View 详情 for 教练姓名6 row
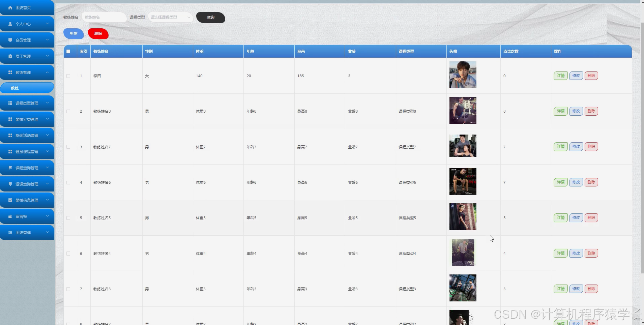 pyautogui.click(x=561, y=182)
